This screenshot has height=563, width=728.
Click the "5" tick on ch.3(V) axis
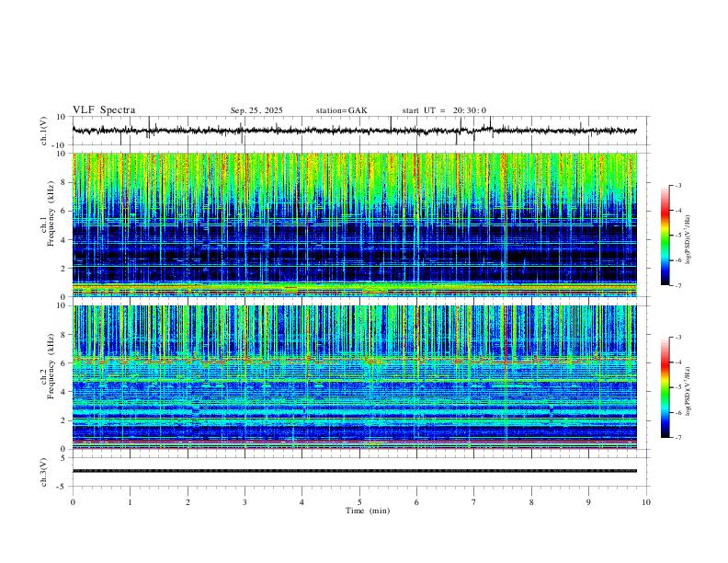[63, 458]
